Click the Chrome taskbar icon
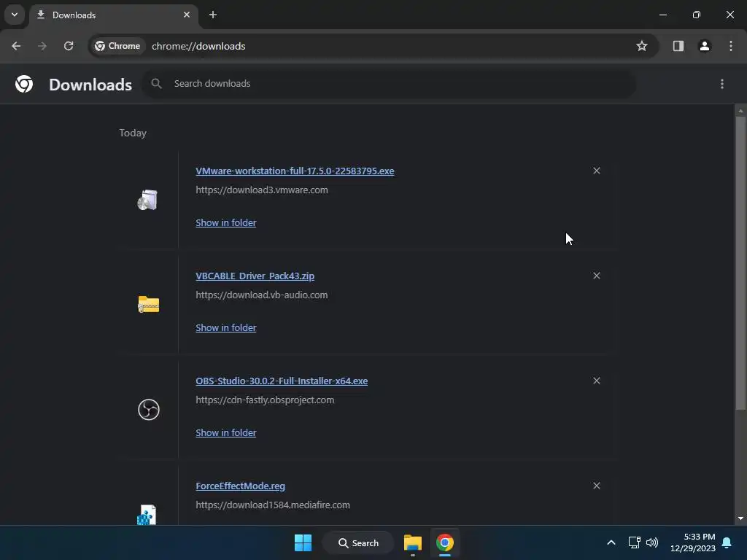The height and width of the screenshot is (560, 747). (x=444, y=542)
